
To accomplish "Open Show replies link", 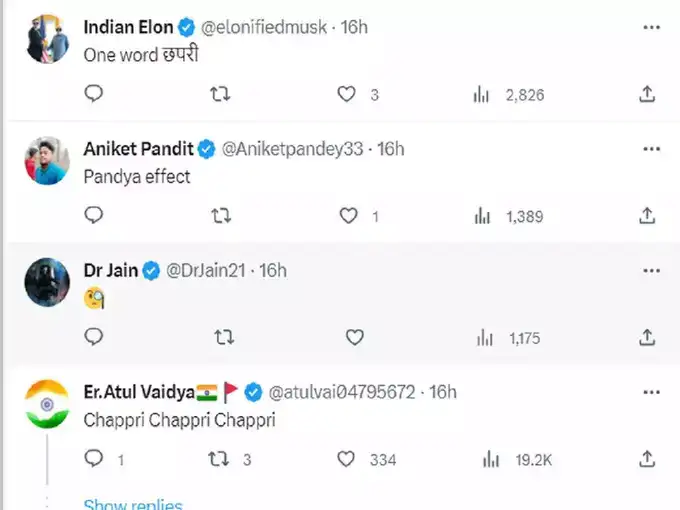I will [x=133, y=504].
